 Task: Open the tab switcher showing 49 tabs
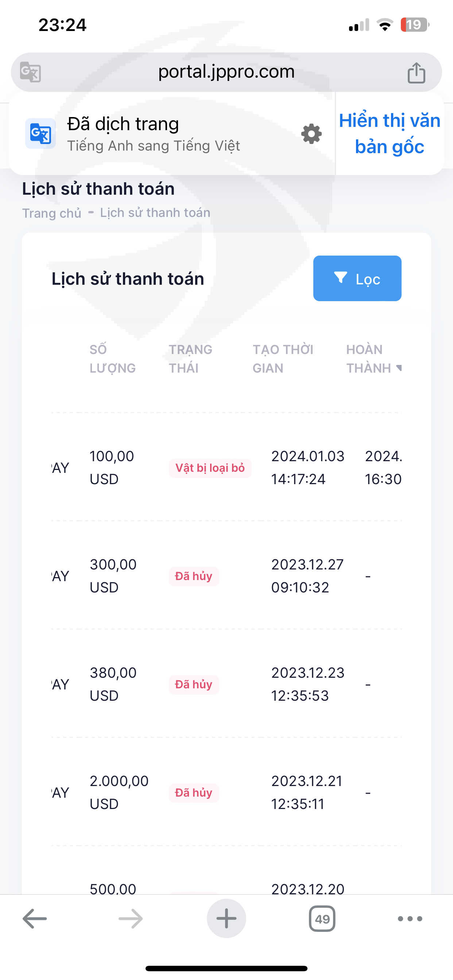click(x=322, y=919)
